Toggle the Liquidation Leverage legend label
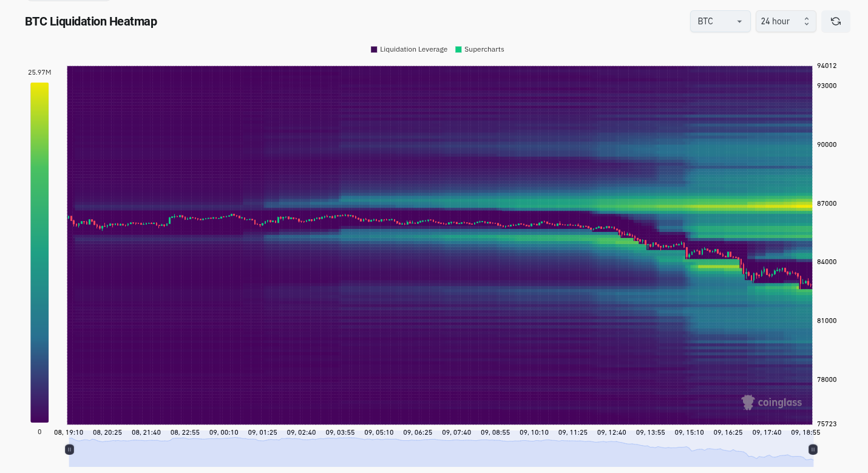This screenshot has height=473, width=868. click(413, 49)
